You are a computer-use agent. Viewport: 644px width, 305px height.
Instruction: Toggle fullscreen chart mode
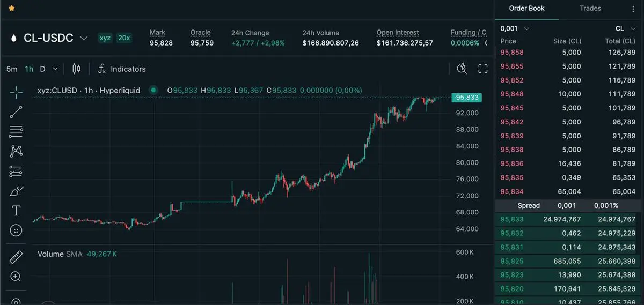click(x=482, y=69)
